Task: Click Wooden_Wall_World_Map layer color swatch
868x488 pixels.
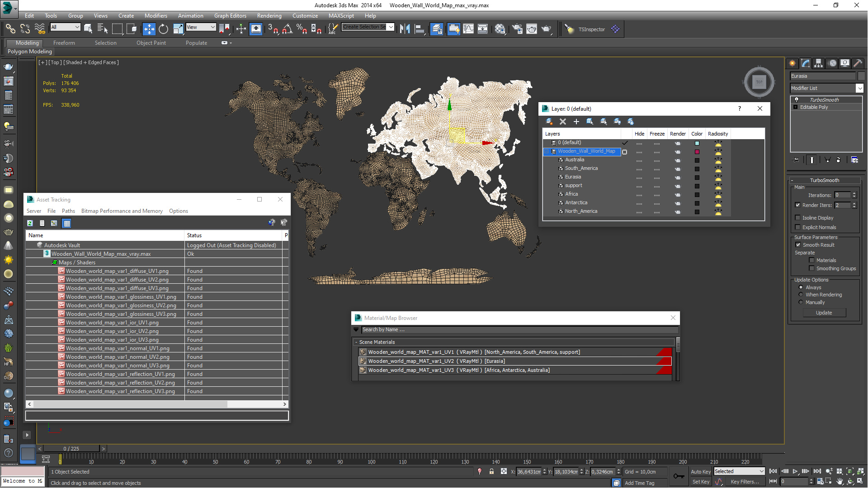Action: (x=697, y=152)
